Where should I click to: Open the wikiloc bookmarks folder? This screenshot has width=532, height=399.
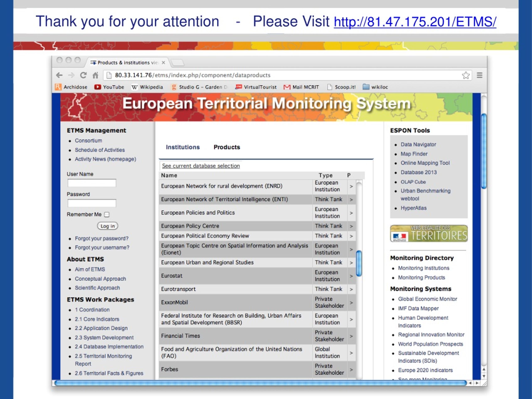(x=375, y=87)
